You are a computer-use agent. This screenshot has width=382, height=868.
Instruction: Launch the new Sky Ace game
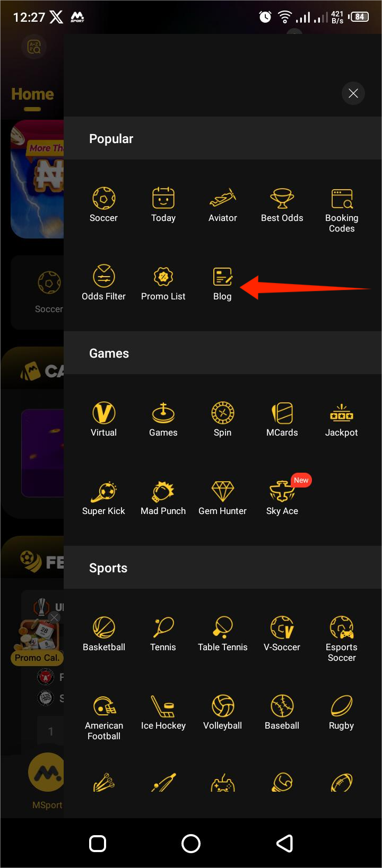click(282, 492)
